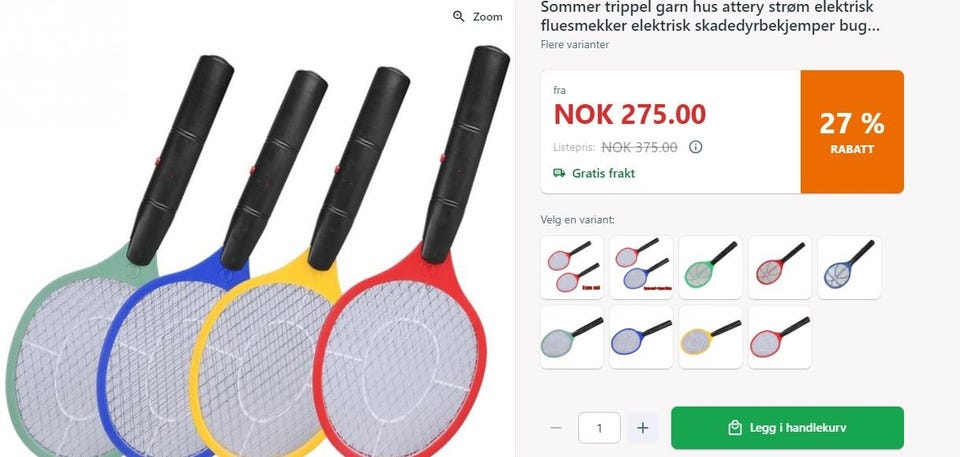Viewport: 960px width, 457px height.
Task: Select the red and blue pair variant
Action: point(641,268)
